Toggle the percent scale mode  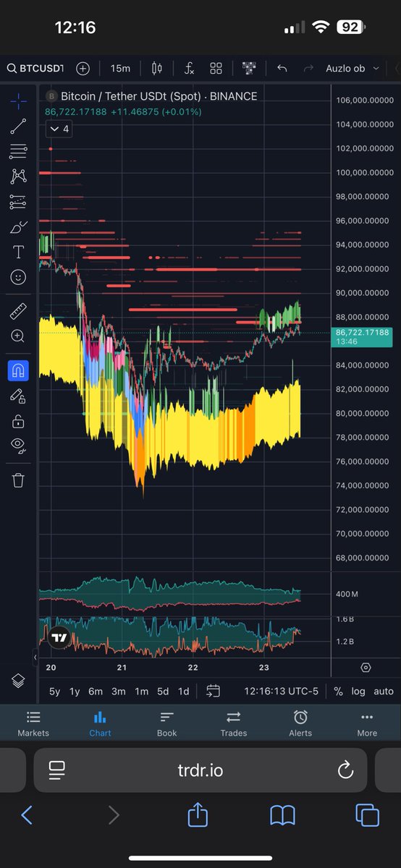coord(338,691)
